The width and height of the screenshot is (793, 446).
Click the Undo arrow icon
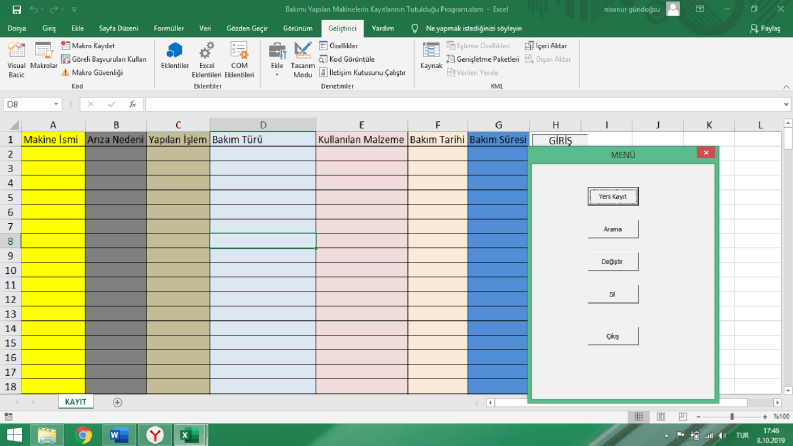click(33, 9)
